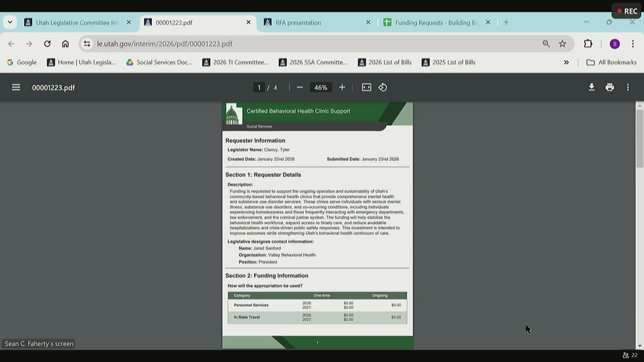This screenshot has width=644, height=362.
Task: Open the PDF sidebar hamburger menu
Action: pyautogui.click(x=16, y=87)
